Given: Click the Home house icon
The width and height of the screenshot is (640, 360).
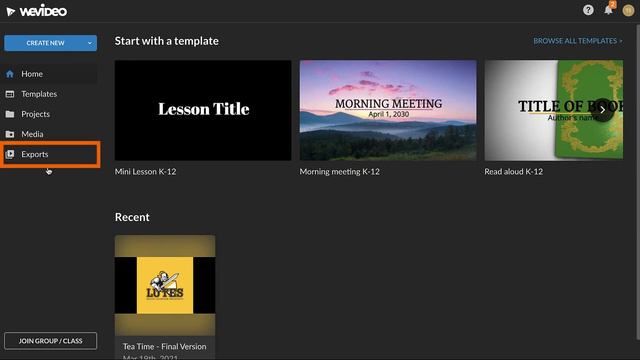Looking at the screenshot, I should (x=10, y=74).
